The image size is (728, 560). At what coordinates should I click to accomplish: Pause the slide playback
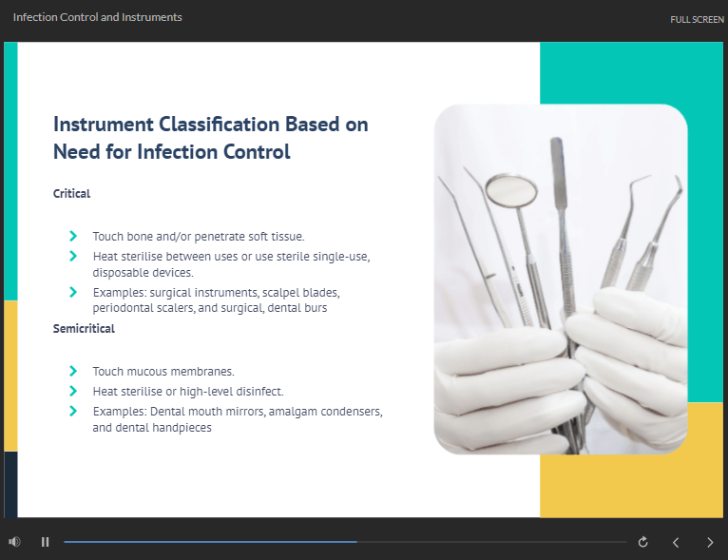45,542
